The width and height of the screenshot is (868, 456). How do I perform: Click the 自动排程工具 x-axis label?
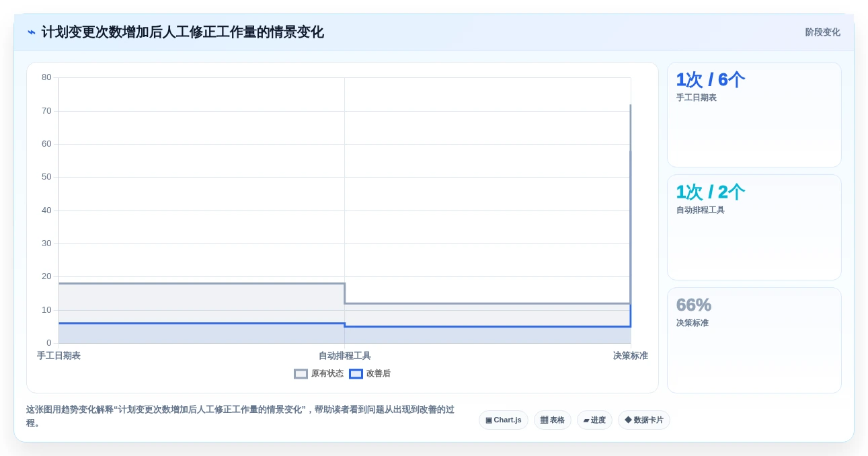(345, 356)
